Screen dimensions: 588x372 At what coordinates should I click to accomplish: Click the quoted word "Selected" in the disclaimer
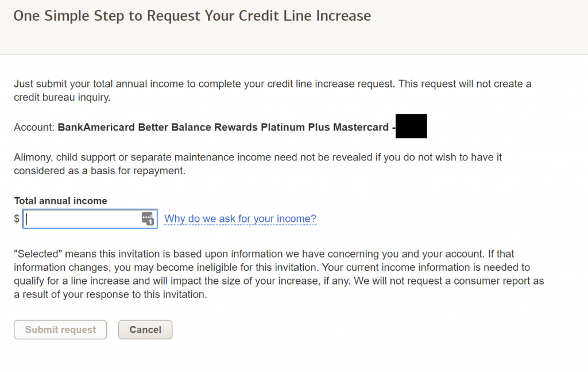(x=38, y=254)
